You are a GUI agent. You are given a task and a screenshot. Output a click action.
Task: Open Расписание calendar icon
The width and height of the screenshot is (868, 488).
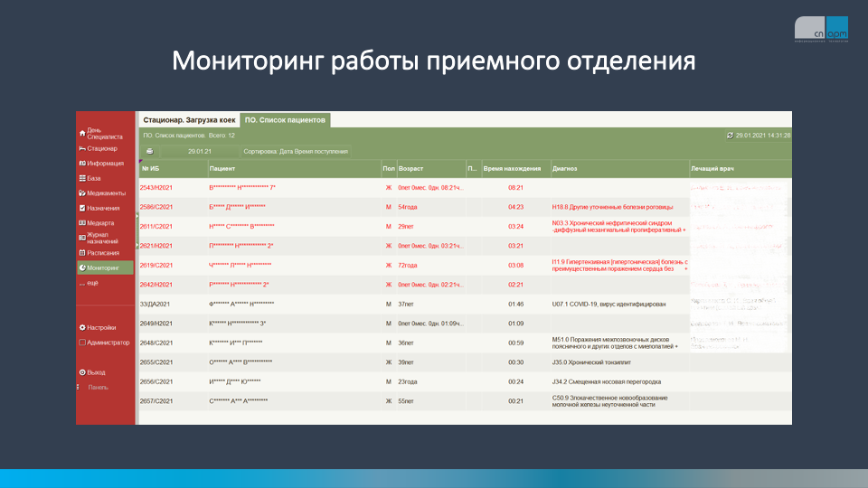82,253
